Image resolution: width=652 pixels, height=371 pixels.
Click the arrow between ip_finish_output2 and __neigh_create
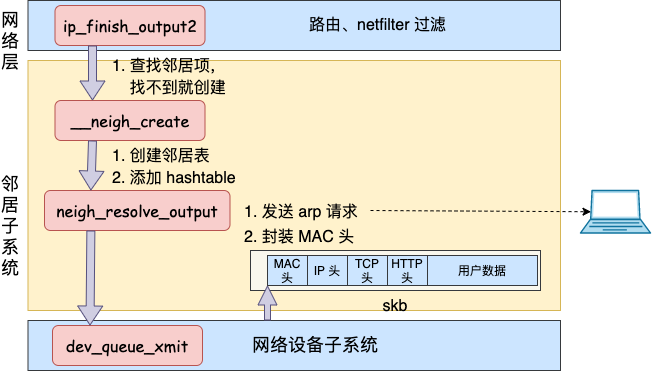click(x=92, y=73)
